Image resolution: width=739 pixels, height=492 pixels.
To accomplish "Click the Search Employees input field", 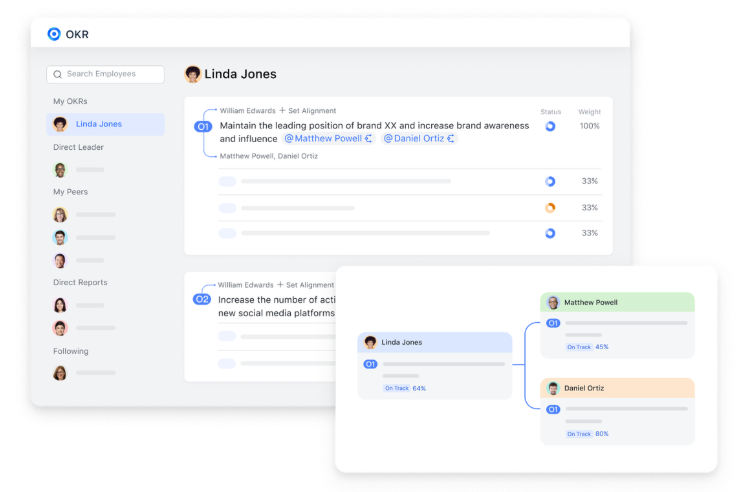I will pyautogui.click(x=105, y=74).
